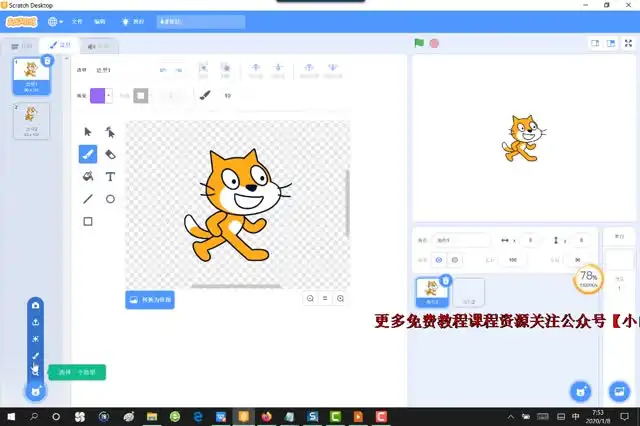Viewport: 640px width, 426px height.
Task: Click the cat Choose a Costume button
Action: 36,392
